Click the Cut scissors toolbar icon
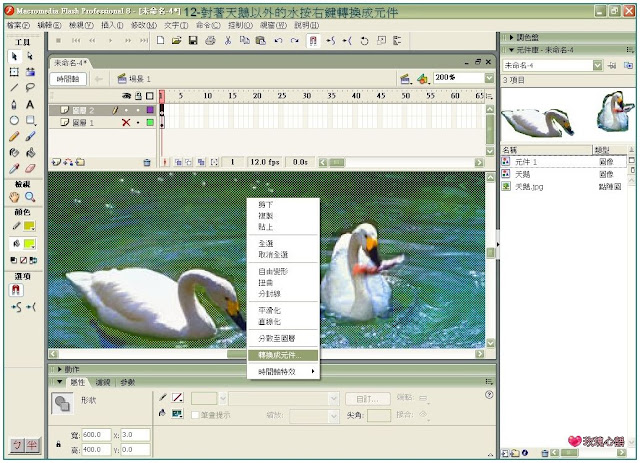Viewport: 640px width, 463px height. click(228, 40)
